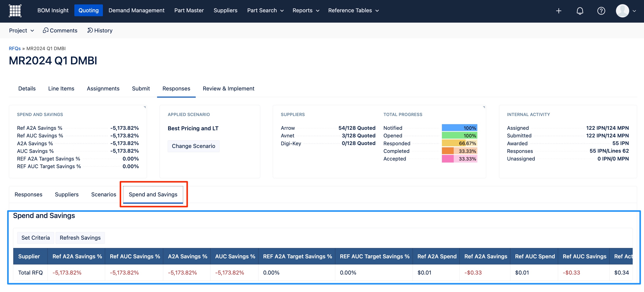Click the pink Accepted 33.33% bar

click(x=460, y=159)
